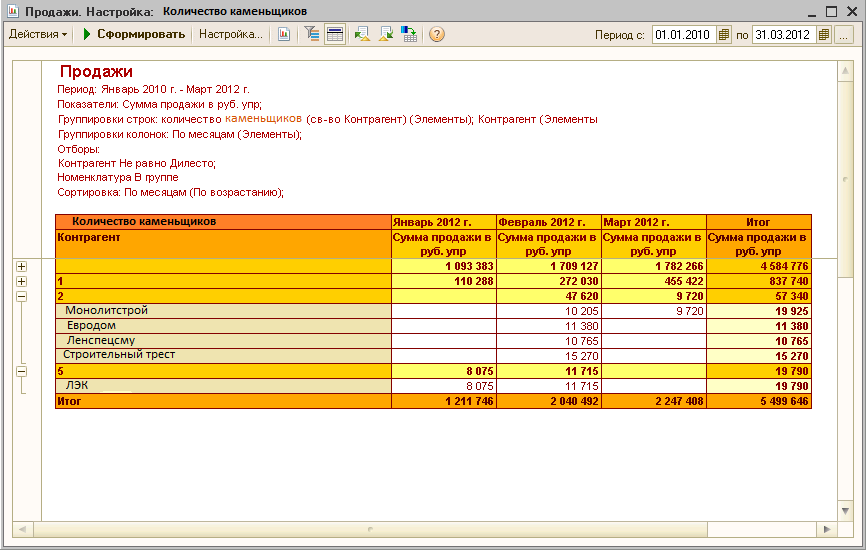The width and height of the screenshot is (866, 550).
Task: Click the ellipsis period selection button
Action: click(x=844, y=35)
